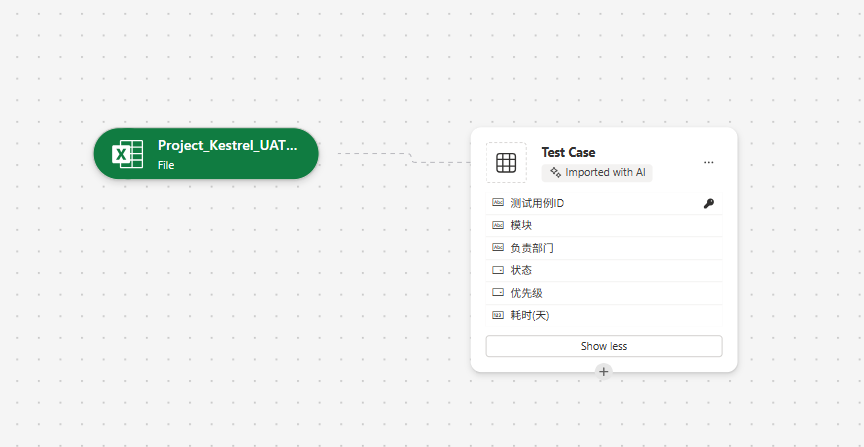Click the AI sparkle icon in badge
The width and height of the screenshot is (864, 447).
coord(555,173)
